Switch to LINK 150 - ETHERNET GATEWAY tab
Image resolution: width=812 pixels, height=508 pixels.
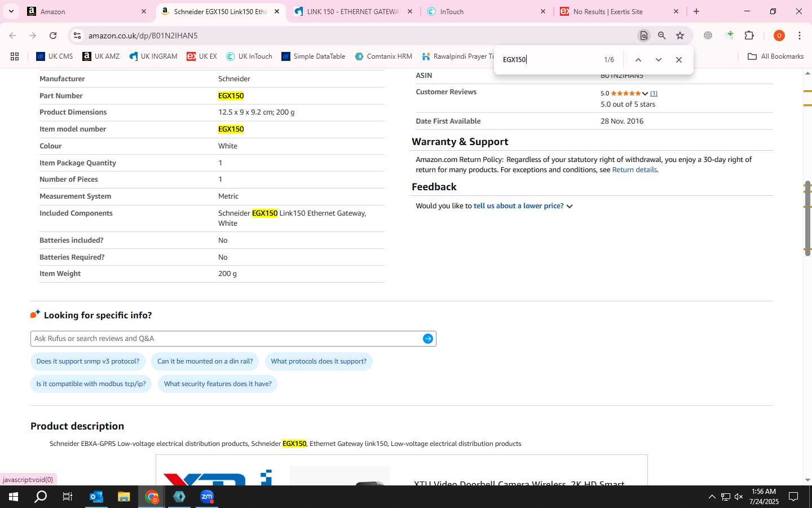click(354, 11)
